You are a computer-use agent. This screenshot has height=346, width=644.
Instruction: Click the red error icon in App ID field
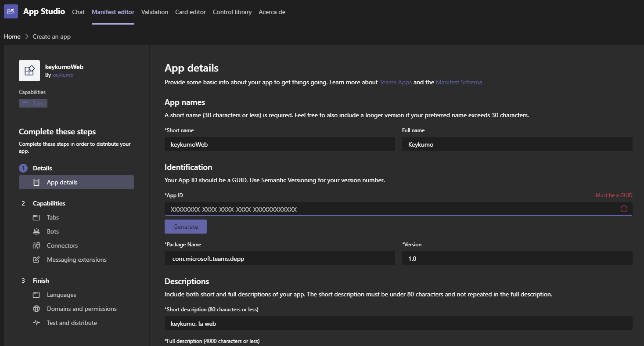(x=624, y=209)
